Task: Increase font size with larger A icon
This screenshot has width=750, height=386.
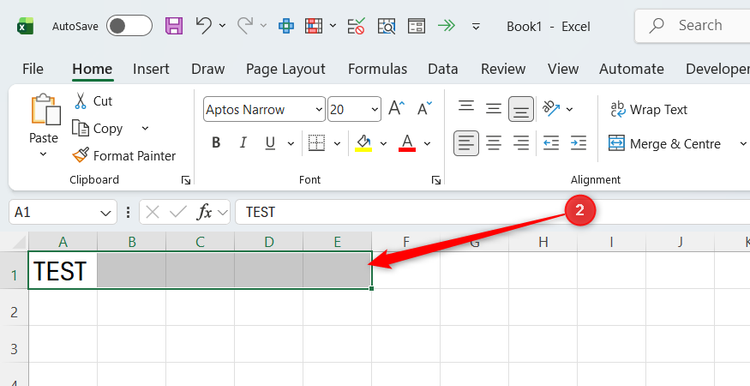Action: tap(397, 109)
